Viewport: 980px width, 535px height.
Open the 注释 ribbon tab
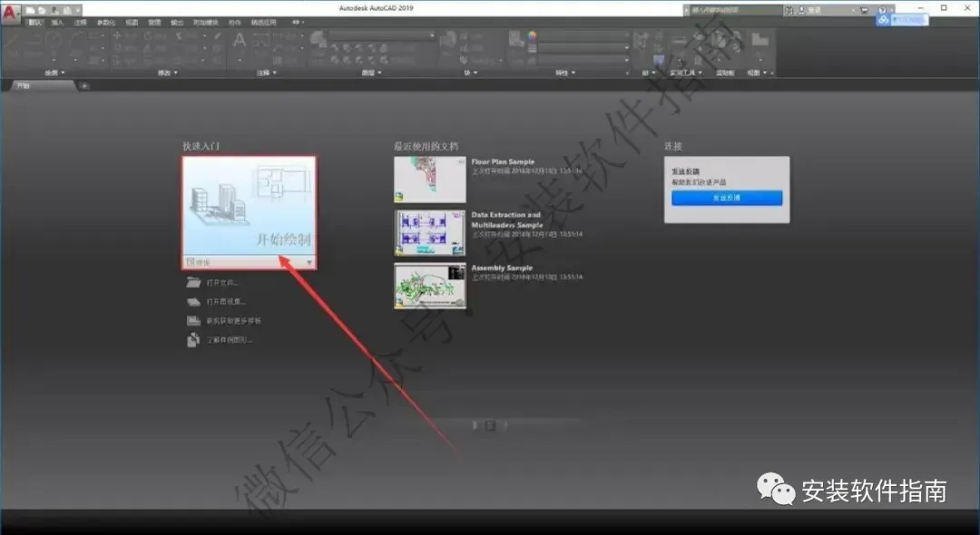[81, 23]
